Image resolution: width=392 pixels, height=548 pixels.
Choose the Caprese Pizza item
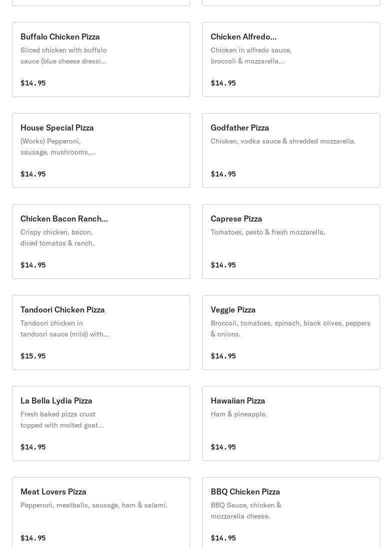click(291, 241)
